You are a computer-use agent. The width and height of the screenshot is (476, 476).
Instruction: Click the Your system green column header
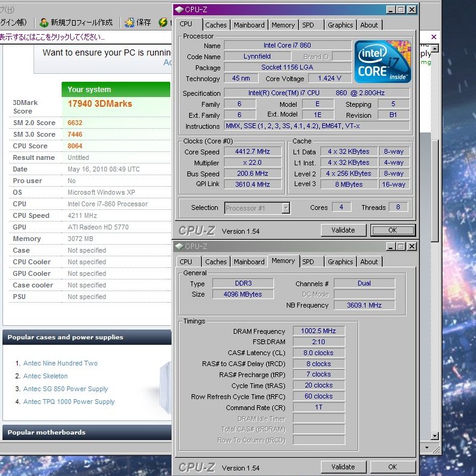116,90
